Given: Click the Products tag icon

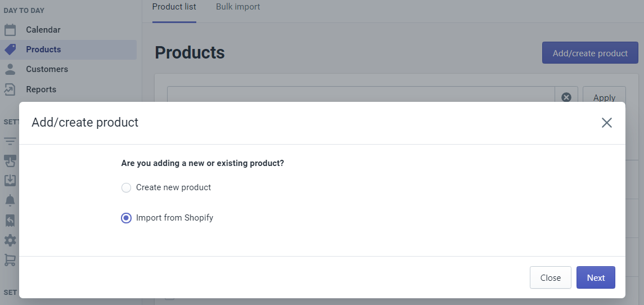Looking at the screenshot, I should click(10, 50).
